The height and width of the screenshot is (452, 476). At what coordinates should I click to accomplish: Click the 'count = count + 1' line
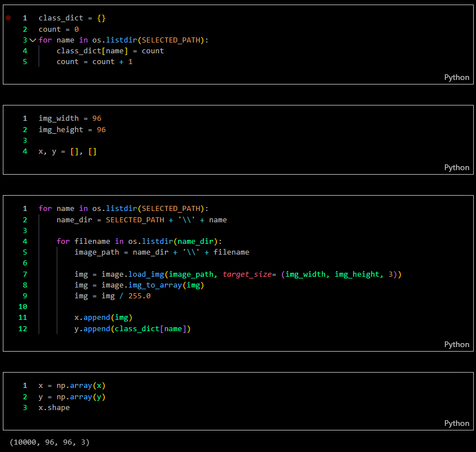tap(95, 62)
